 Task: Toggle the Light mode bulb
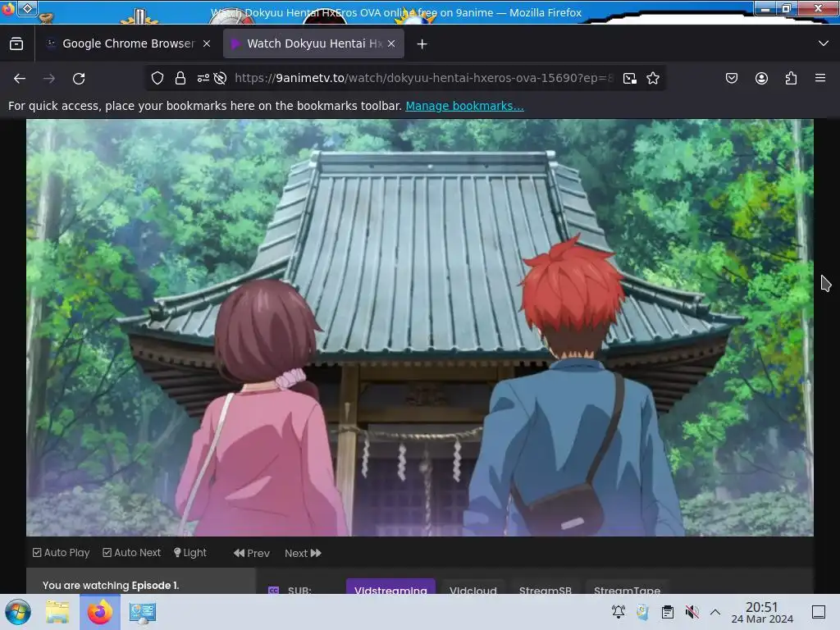[190, 553]
